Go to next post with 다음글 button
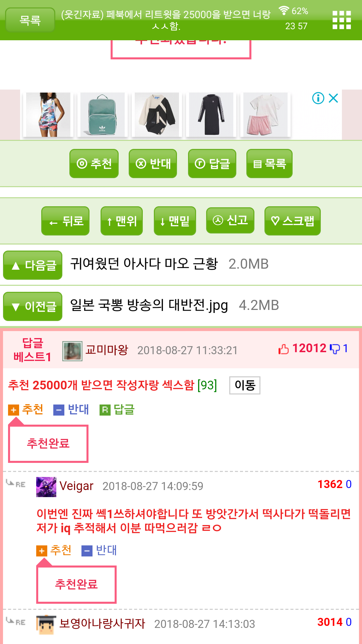Image resolution: width=362 pixels, height=644 pixels. pos(33,265)
